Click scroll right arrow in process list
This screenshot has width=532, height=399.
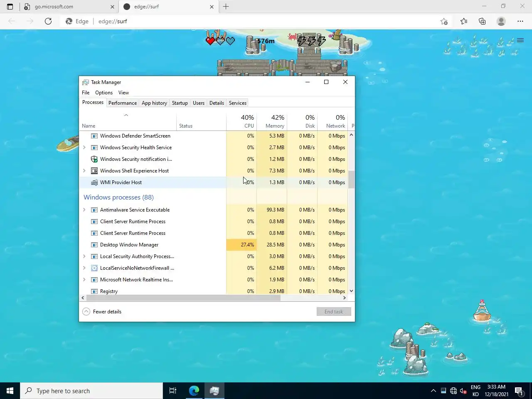click(344, 298)
